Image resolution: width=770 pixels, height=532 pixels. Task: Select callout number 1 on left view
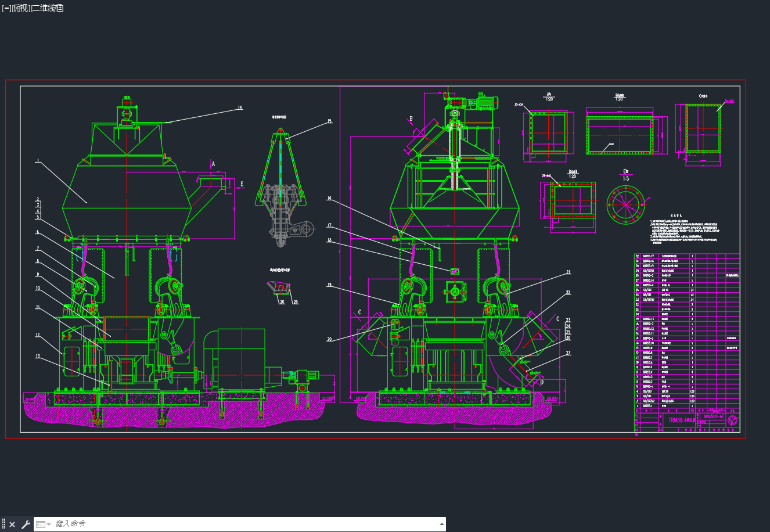click(x=37, y=160)
